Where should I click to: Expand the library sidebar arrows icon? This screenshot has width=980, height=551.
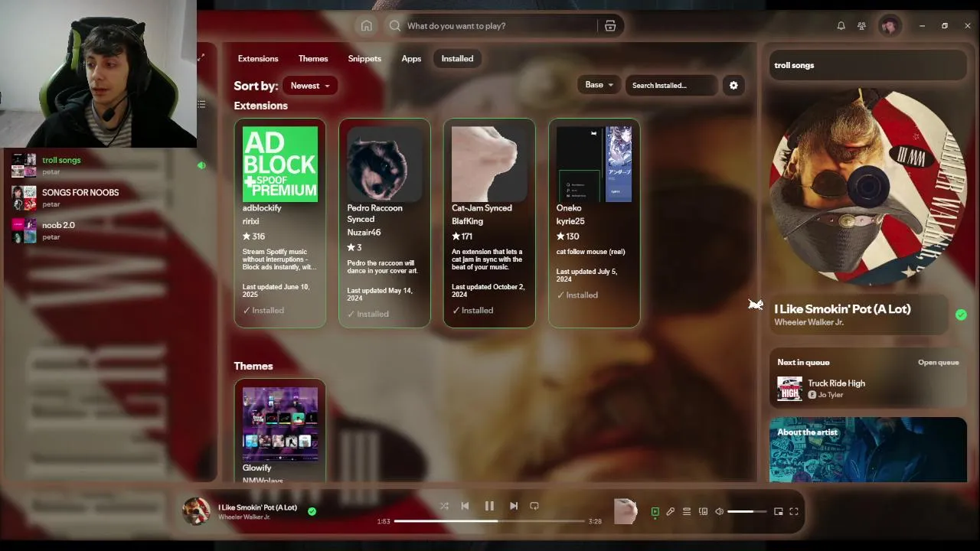201,57
